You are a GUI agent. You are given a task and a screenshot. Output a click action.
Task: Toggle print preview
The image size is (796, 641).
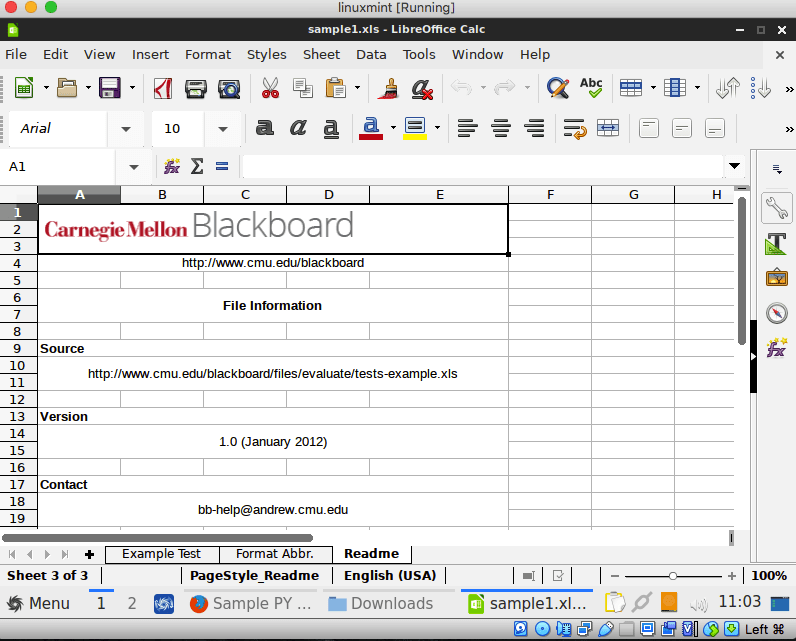coord(229,88)
